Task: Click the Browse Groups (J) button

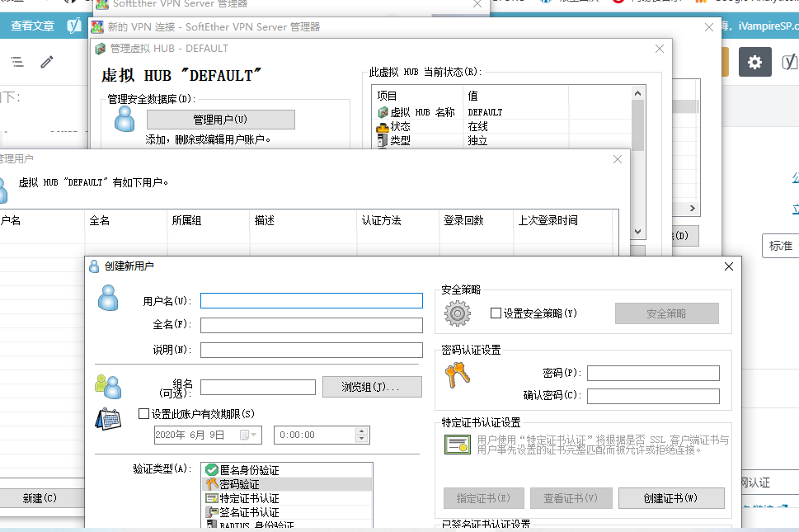Action: (x=372, y=387)
